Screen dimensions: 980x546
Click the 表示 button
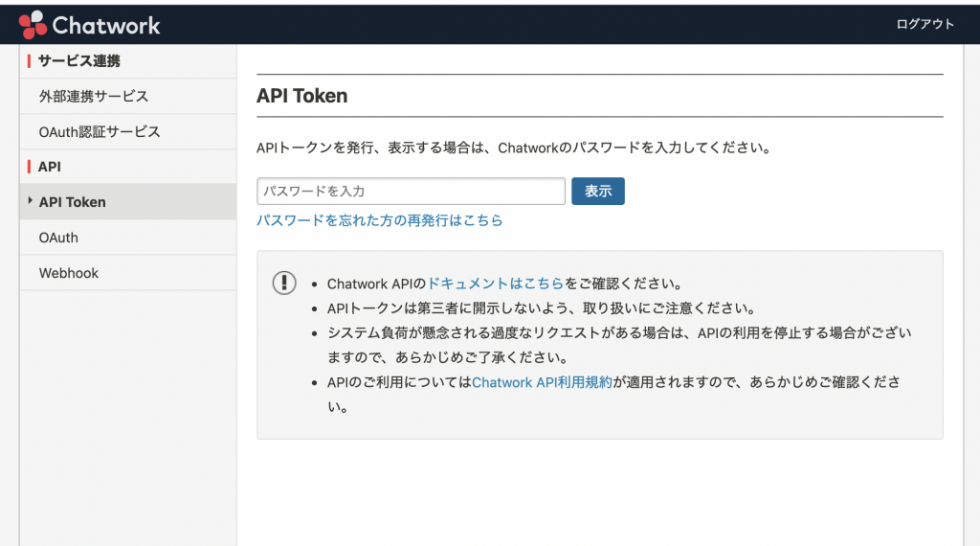point(598,192)
